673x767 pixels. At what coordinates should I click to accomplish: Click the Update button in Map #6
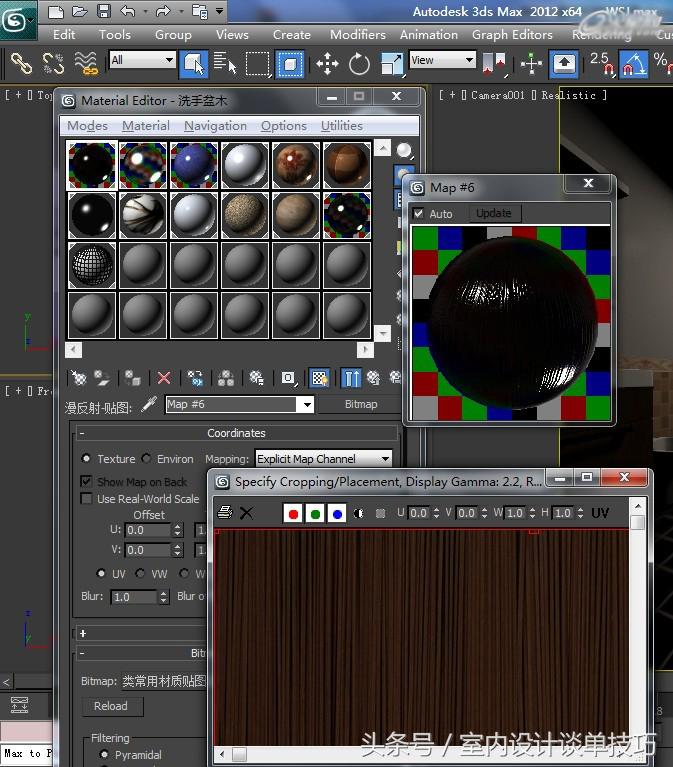(494, 213)
